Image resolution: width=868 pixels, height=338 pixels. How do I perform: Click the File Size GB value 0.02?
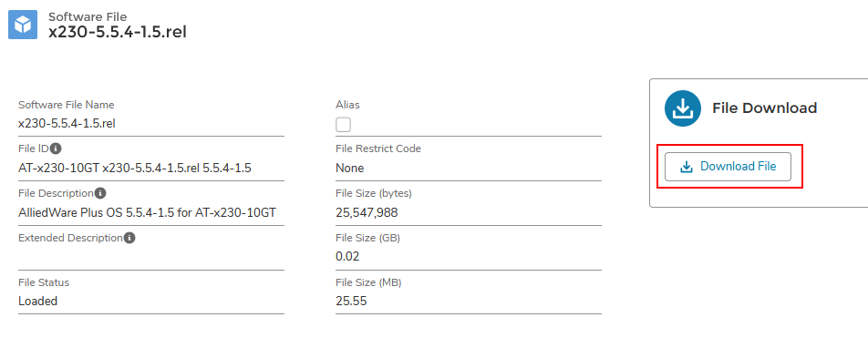pyautogui.click(x=347, y=257)
